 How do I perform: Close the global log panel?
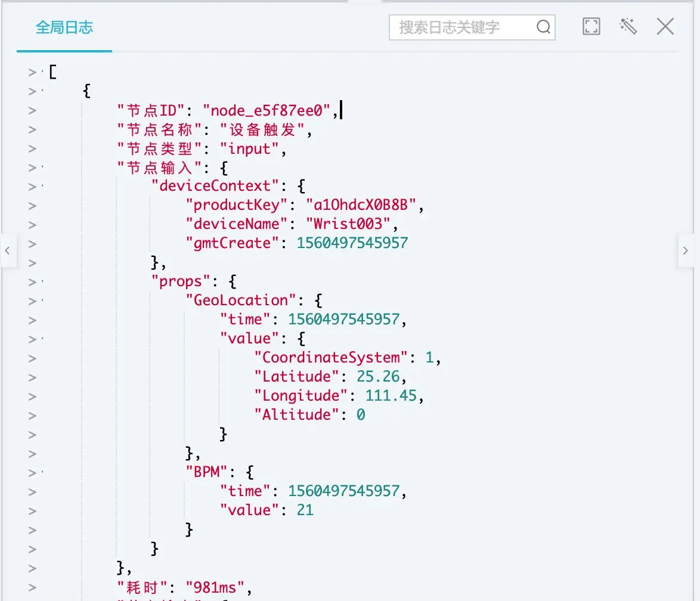(665, 26)
